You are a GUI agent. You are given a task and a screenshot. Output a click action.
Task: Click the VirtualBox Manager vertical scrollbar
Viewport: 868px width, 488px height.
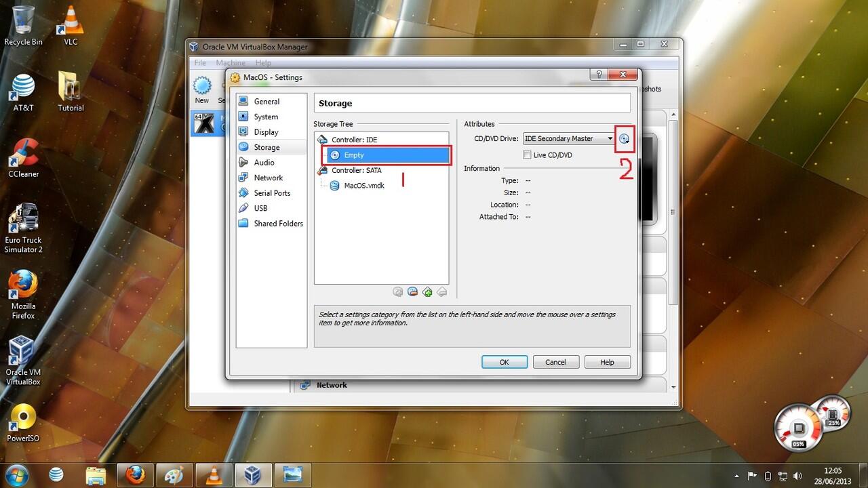tap(673, 251)
